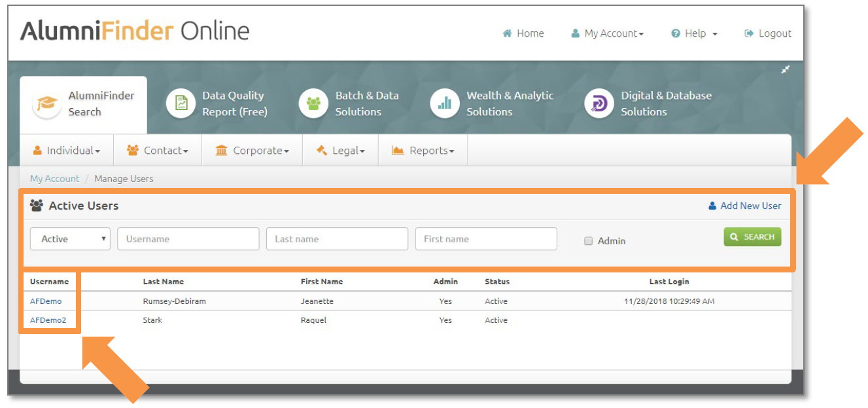Click the First Name column header
This screenshot has width=868, height=408.
322,282
